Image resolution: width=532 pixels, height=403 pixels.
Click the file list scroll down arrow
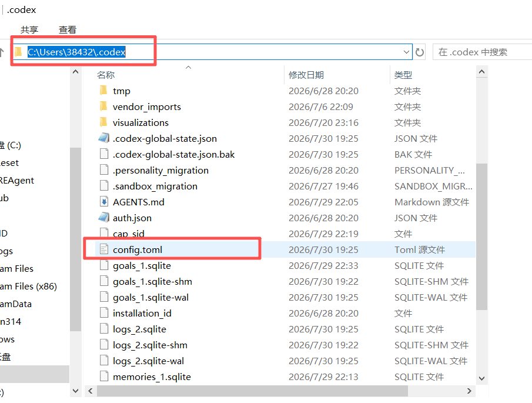tap(481, 378)
